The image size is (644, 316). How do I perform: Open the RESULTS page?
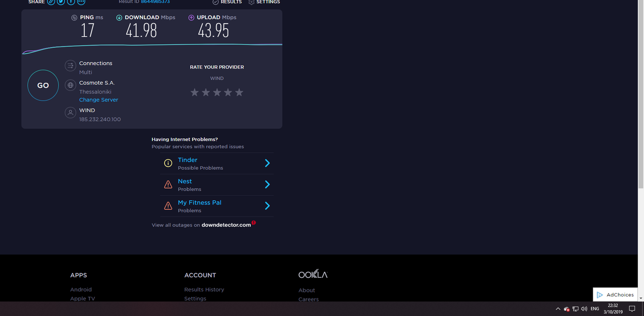(x=227, y=2)
